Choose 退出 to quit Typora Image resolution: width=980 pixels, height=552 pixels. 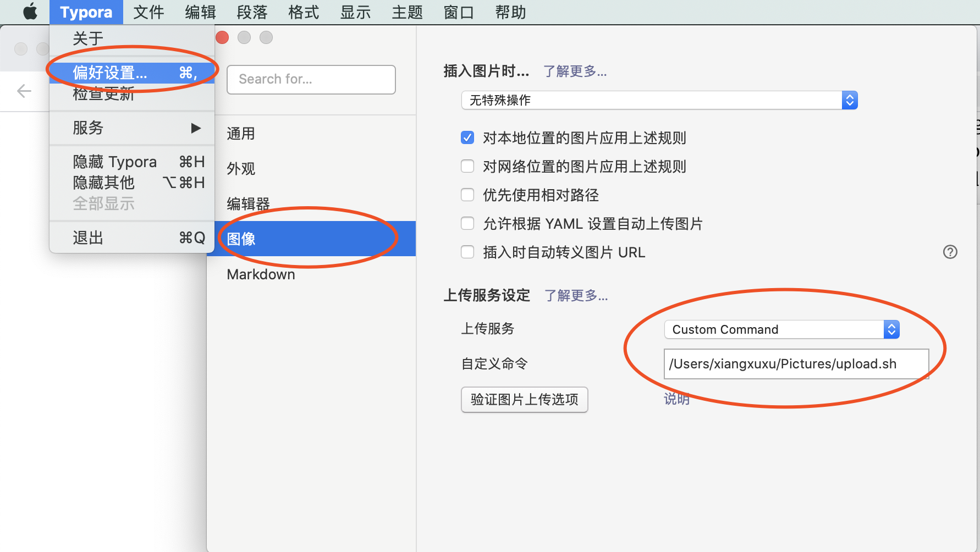coord(132,238)
